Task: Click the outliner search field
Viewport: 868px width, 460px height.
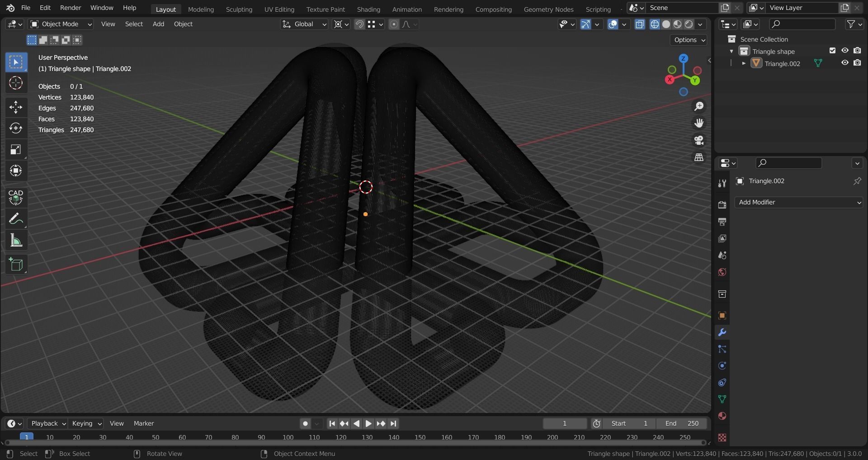Action: (802, 24)
